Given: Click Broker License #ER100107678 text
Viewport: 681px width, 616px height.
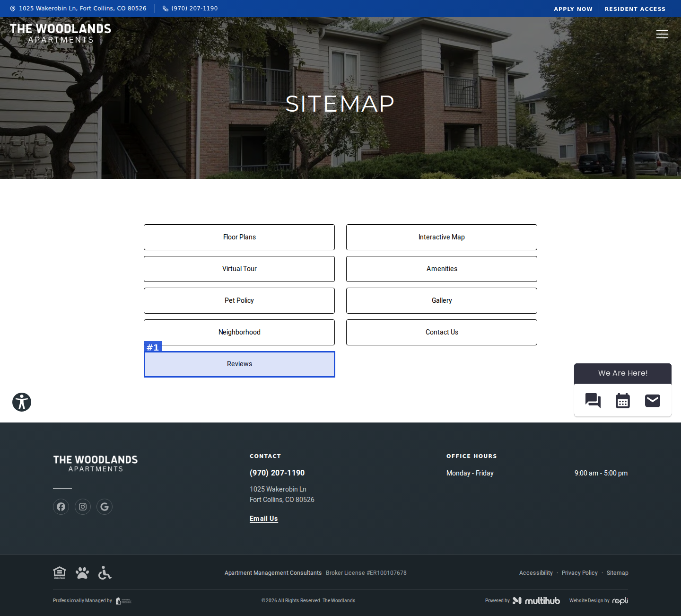Looking at the screenshot, I should coord(366,573).
